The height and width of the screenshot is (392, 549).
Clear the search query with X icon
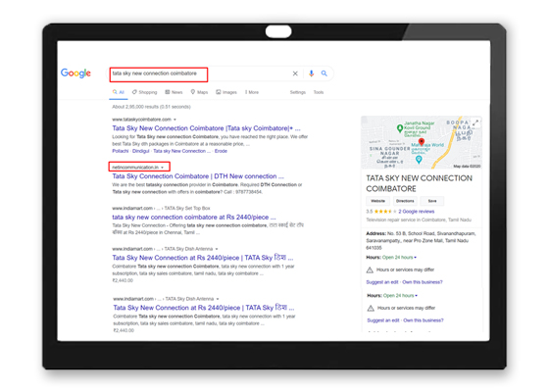click(x=295, y=73)
